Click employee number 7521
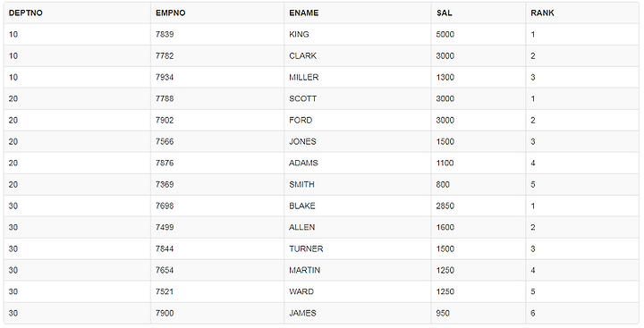 [165, 291]
